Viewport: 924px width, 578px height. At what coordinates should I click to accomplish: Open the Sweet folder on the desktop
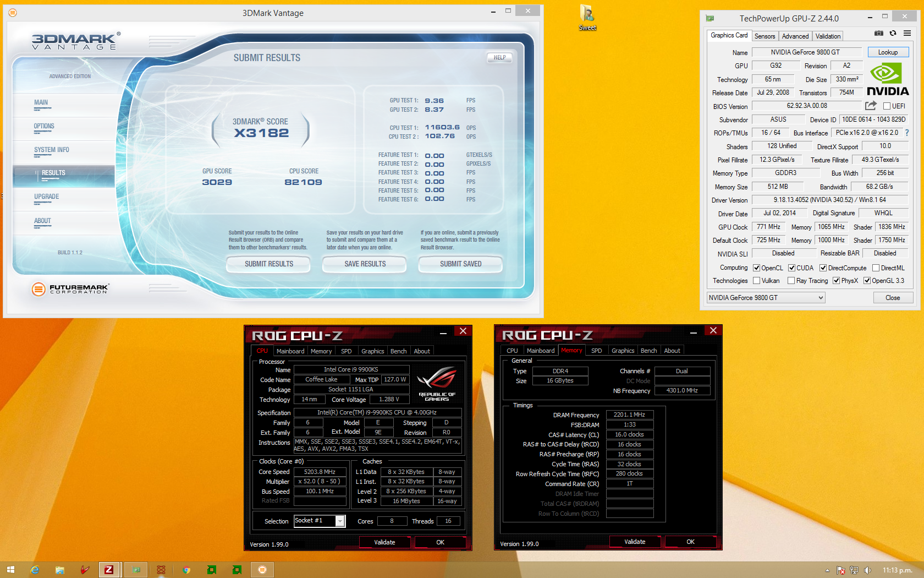point(587,17)
